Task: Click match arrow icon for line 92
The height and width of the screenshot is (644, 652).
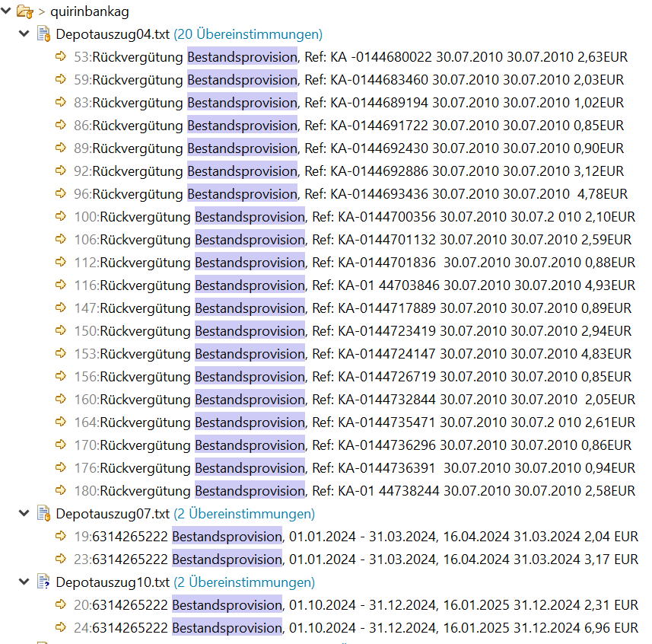Action: point(61,171)
